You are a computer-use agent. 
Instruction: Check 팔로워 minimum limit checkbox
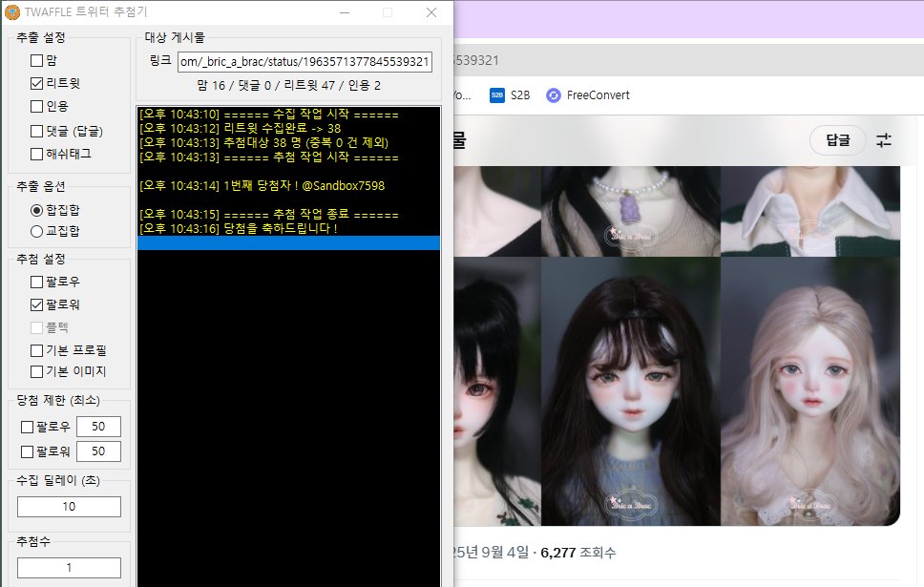[27, 452]
